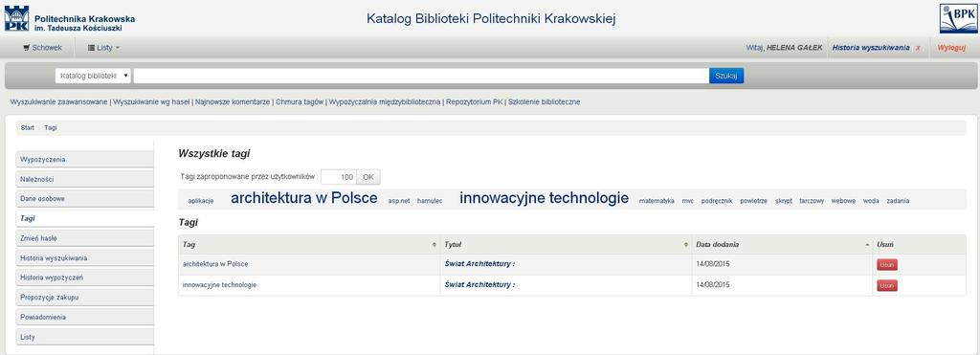980x355 pixels.
Task: Sort by Data dodania column arrow
Action: (867, 245)
